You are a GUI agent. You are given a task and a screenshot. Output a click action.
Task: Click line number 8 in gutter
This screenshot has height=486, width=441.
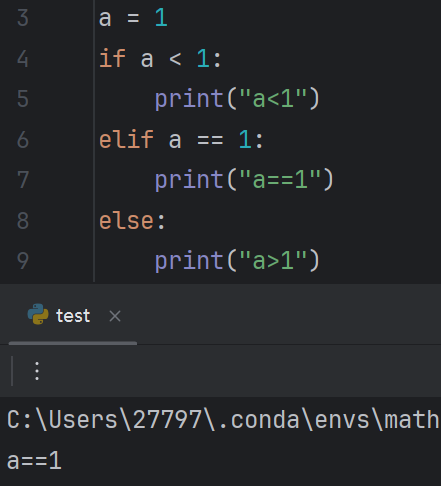pos(23,221)
